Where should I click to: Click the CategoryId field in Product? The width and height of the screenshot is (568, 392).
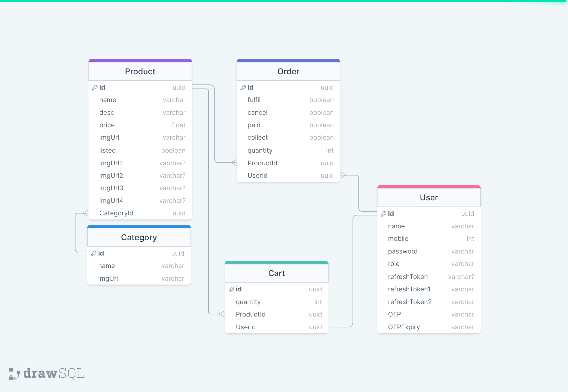coord(117,213)
